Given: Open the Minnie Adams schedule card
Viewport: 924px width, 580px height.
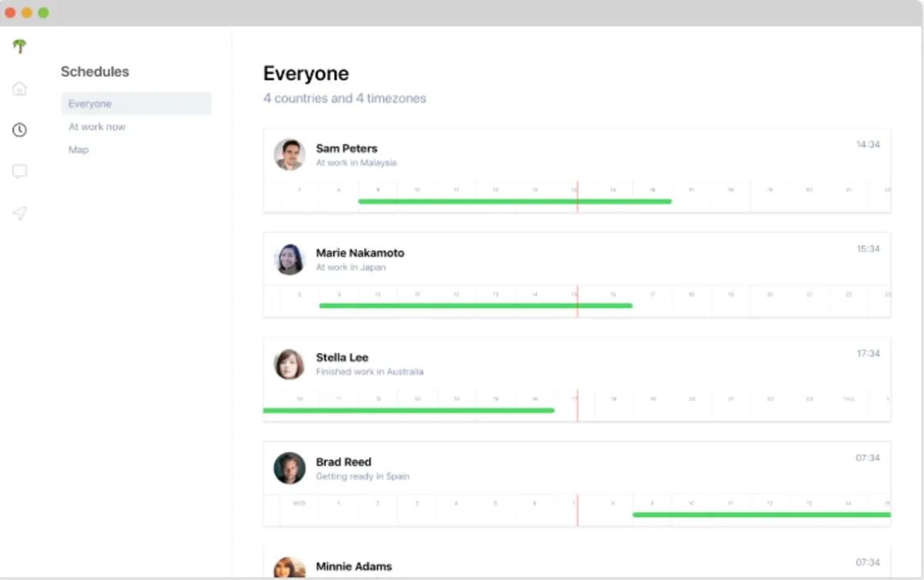Looking at the screenshot, I should click(x=354, y=566).
